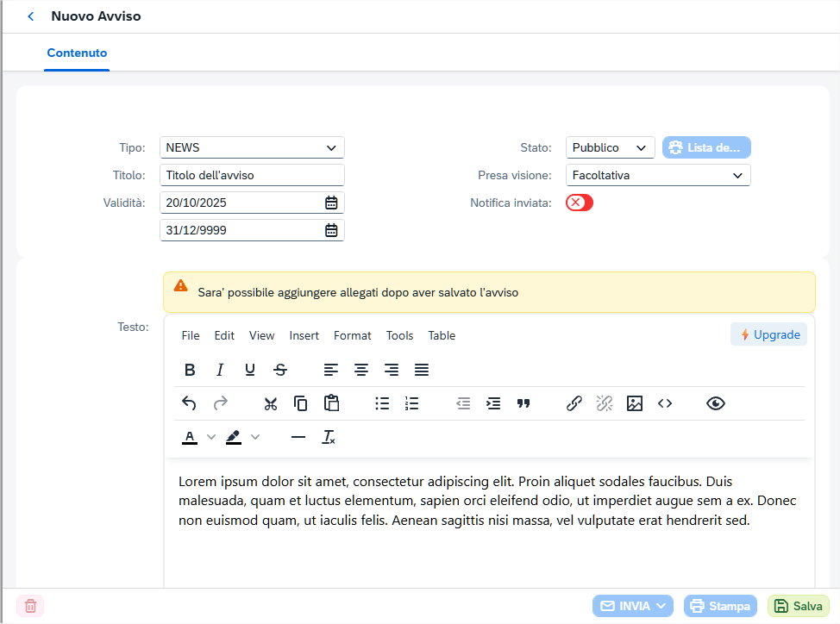Open the Stato dropdown showing Pubblico
Screen dimensions: 840x624
tap(610, 147)
